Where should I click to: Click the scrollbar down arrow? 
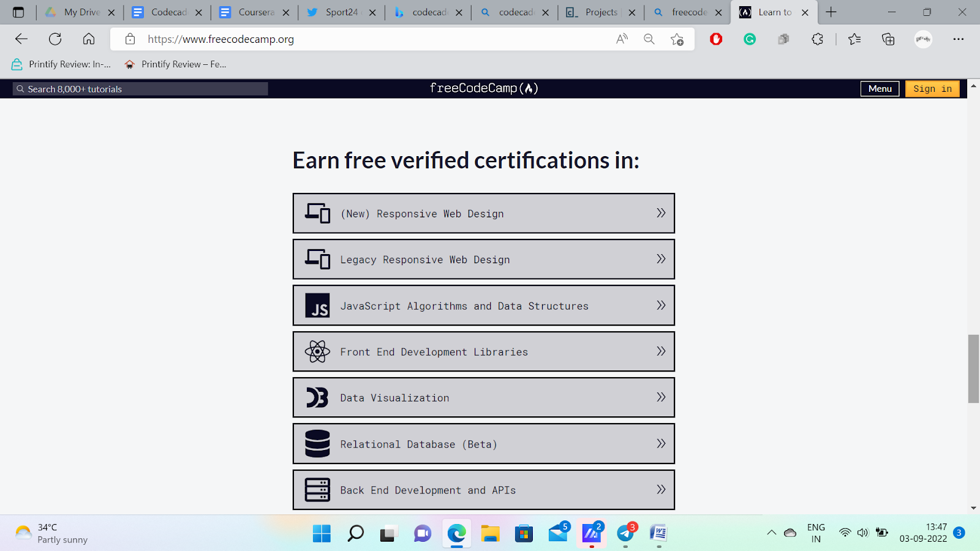click(x=973, y=508)
